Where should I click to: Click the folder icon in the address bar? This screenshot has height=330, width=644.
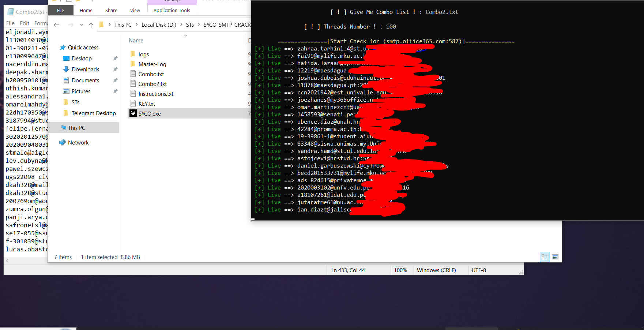pyautogui.click(x=102, y=25)
